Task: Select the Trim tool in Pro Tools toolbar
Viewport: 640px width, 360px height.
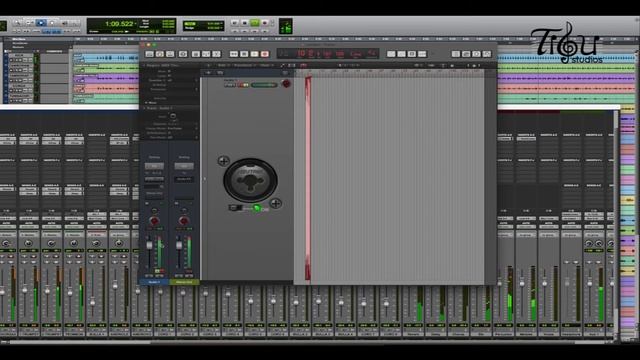Action: pyautogui.click(x=29, y=22)
